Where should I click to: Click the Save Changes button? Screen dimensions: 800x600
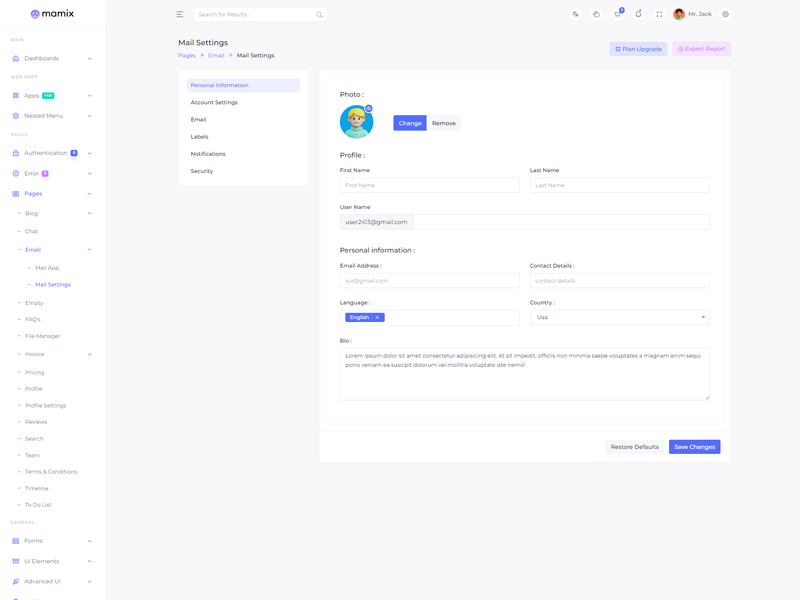pos(694,447)
